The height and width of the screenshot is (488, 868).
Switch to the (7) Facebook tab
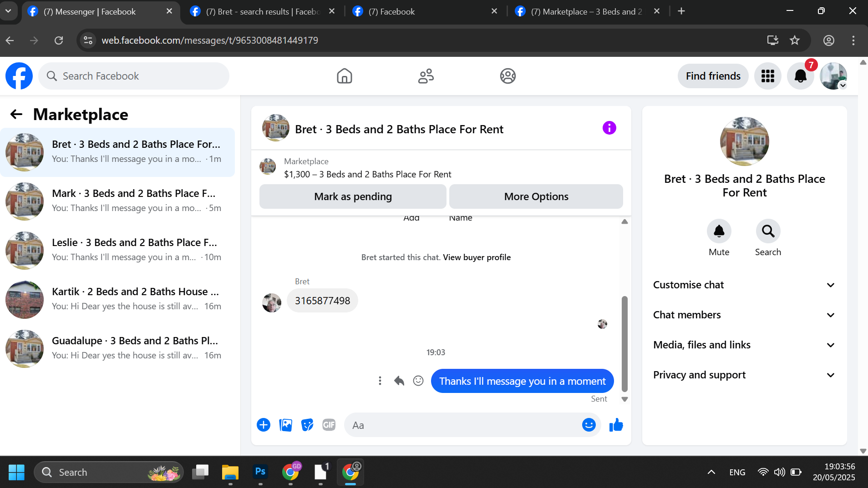coord(425,12)
